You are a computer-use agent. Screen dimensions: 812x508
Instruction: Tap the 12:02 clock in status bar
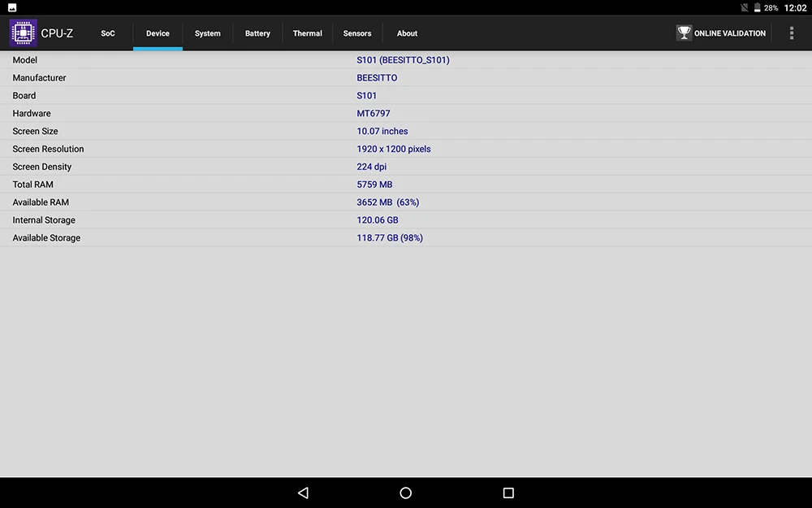[796, 8]
